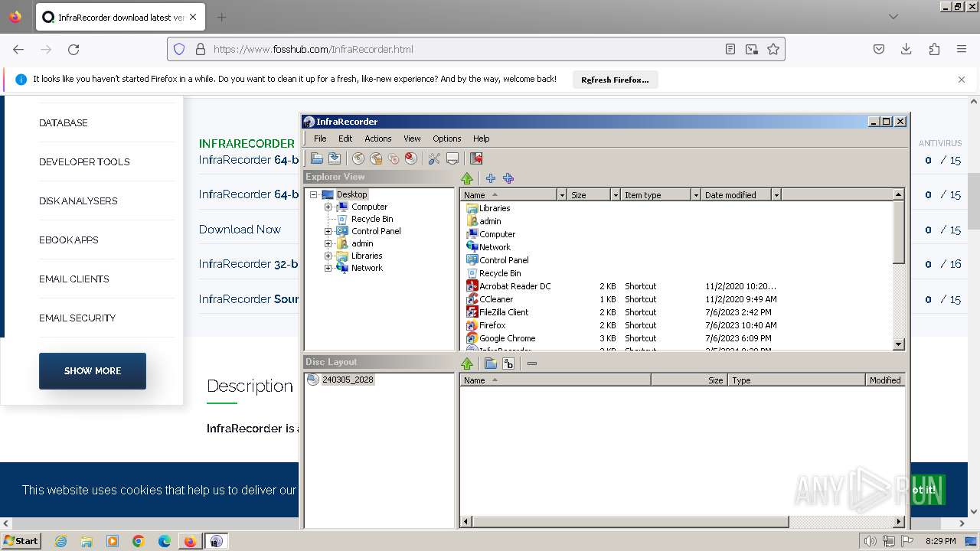The width and height of the screenshot is (980, 551).
Task: Open the Windows Start menu
Action: pos(21,541)
